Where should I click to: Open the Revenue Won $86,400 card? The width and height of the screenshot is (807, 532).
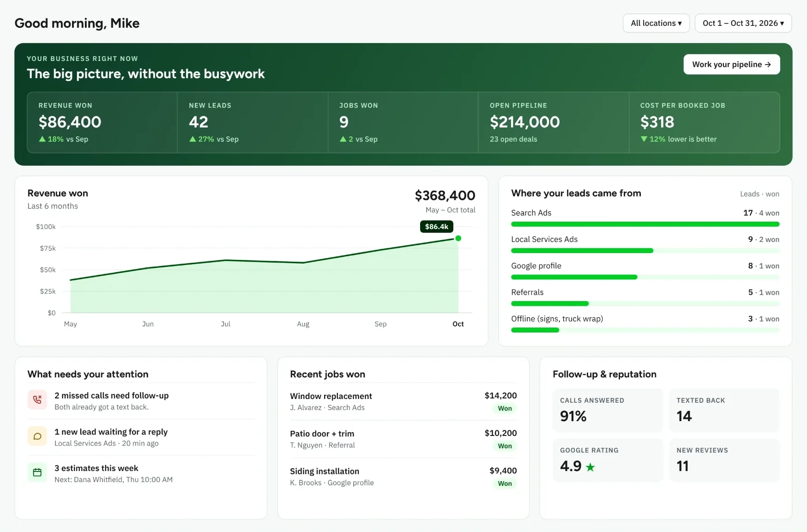[102, 122]
